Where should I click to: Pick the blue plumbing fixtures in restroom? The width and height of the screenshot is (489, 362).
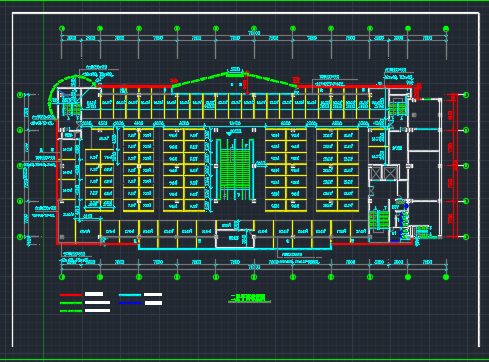pos(405,222)
